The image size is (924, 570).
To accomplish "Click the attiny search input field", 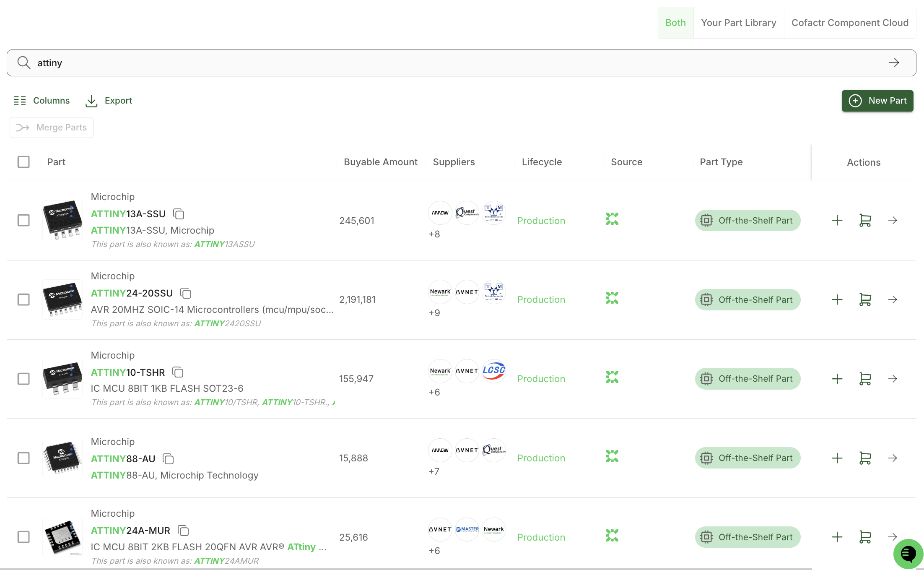I will 461,63.
